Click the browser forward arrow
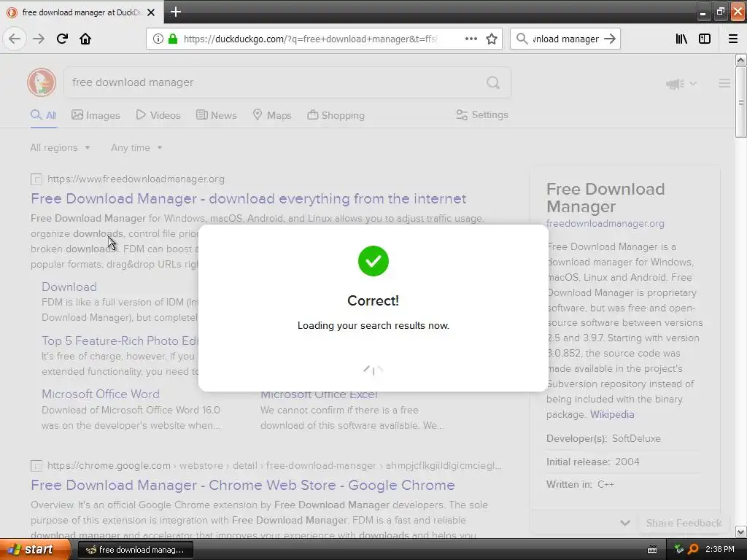Image resolution: width=747 pixels, height=560 pixels. [39, 39]
